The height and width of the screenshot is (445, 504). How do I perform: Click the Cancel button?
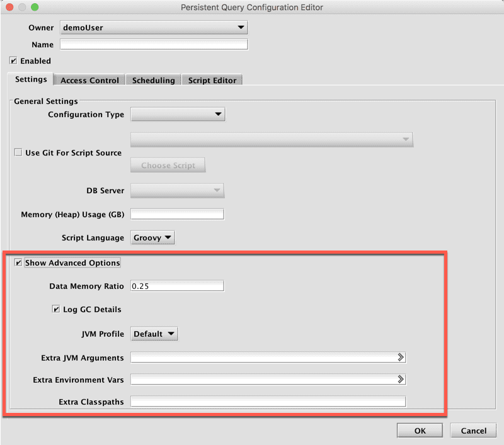click(x=473, y=431)
